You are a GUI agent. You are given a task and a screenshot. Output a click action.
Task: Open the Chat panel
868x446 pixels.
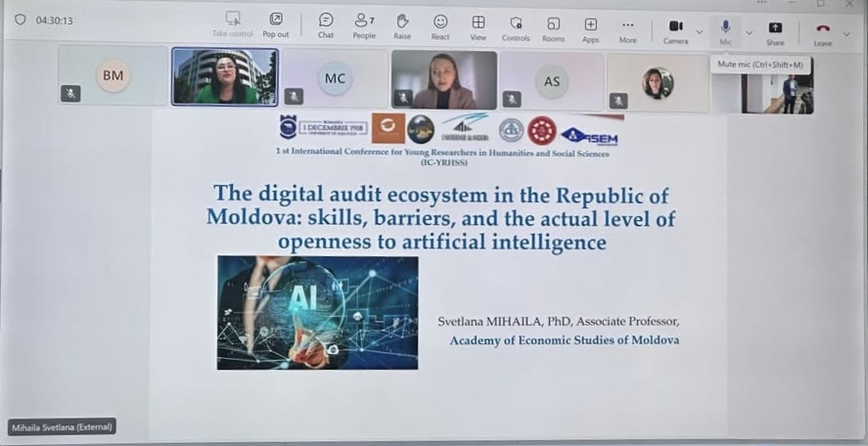point(326,25)
